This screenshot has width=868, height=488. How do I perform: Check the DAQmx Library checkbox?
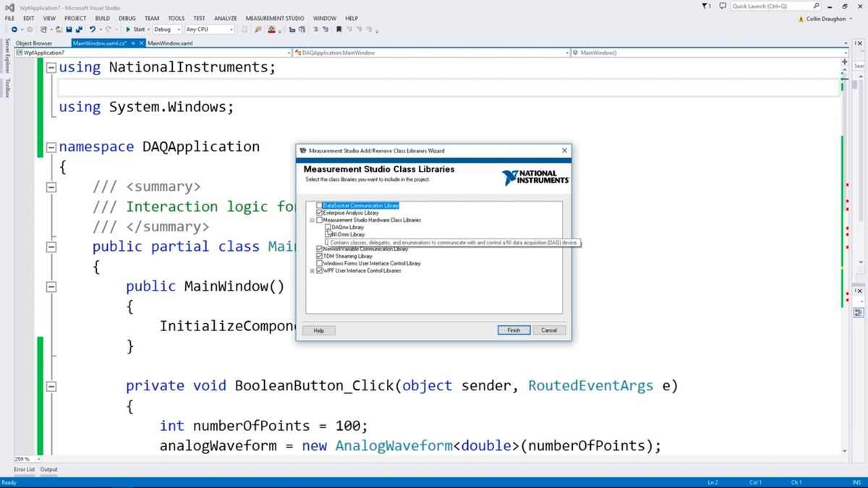tap(328, 227)
